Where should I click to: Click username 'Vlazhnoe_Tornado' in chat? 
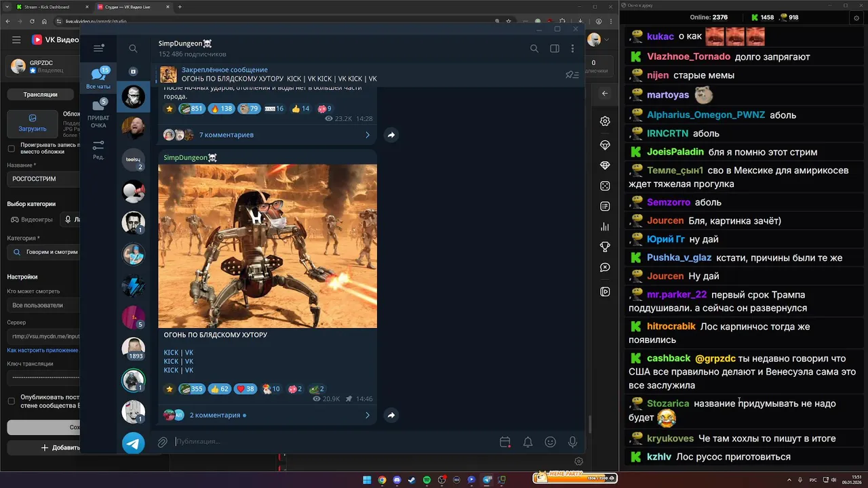688,57
